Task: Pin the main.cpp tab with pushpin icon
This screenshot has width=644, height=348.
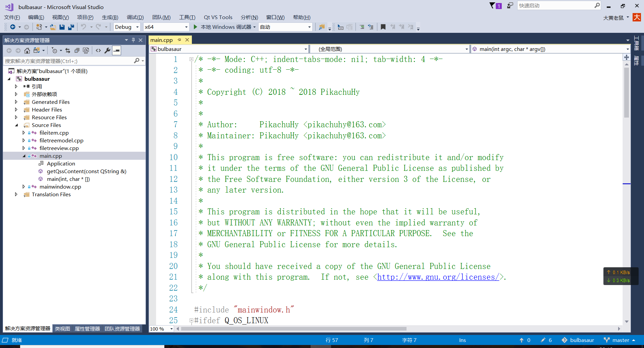Action: [x=179, y=40]
